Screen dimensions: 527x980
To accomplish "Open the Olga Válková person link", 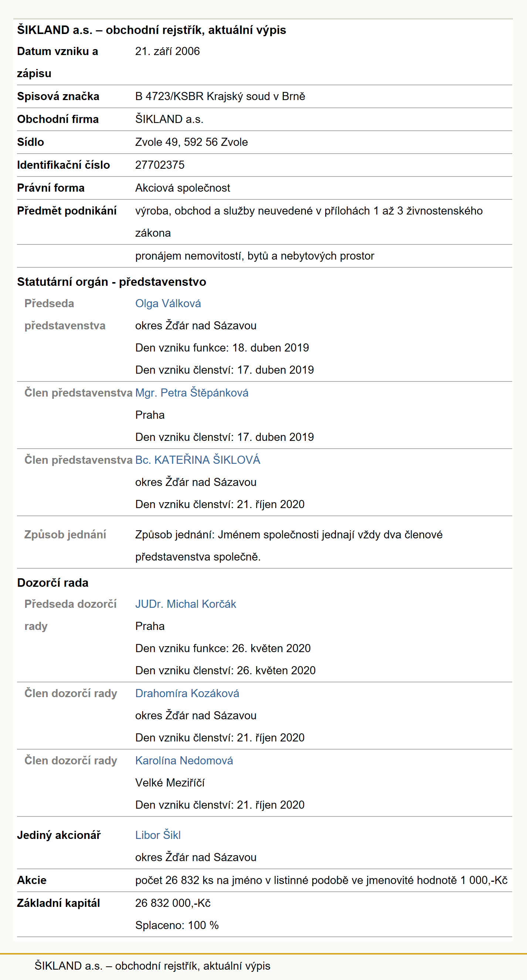I will (168, 303).
